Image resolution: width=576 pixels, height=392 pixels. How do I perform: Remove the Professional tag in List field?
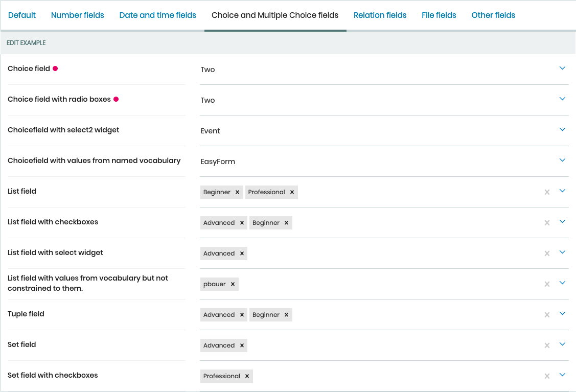pyautogui.click(x=292, y=192)
